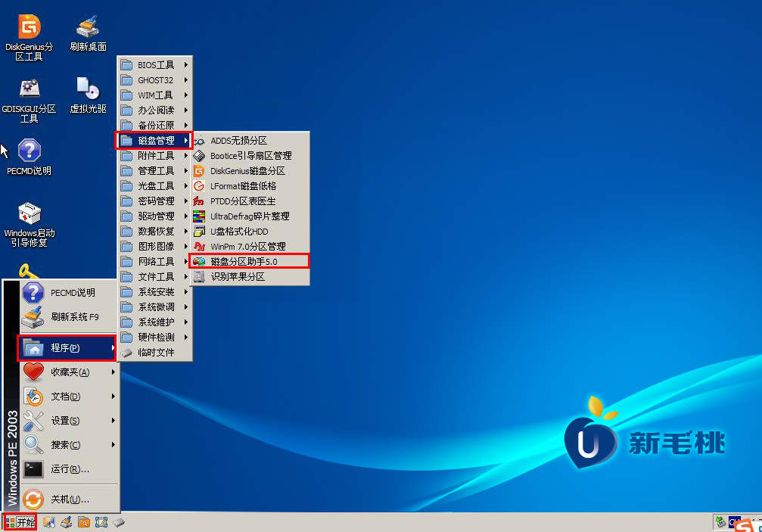Viewport: 762px width, 532px height.
Task: Open the 驱动管理 program folder
Action: [155, 216]
